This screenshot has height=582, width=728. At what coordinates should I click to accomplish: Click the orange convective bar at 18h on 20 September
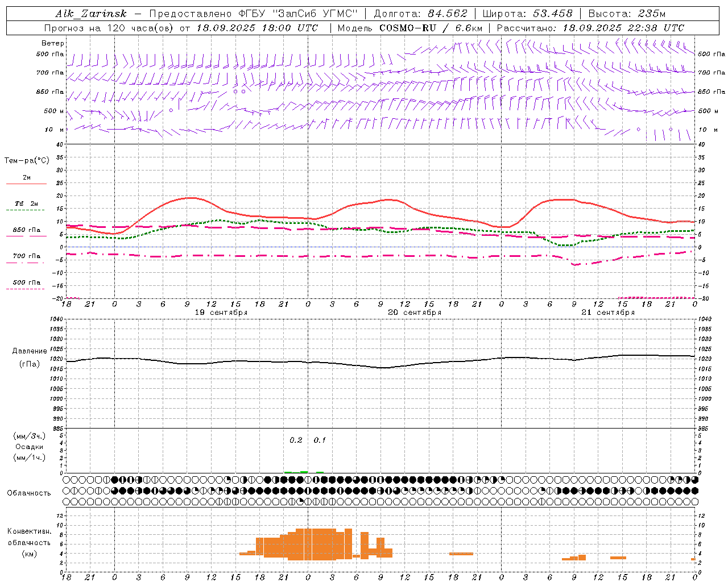461,554
